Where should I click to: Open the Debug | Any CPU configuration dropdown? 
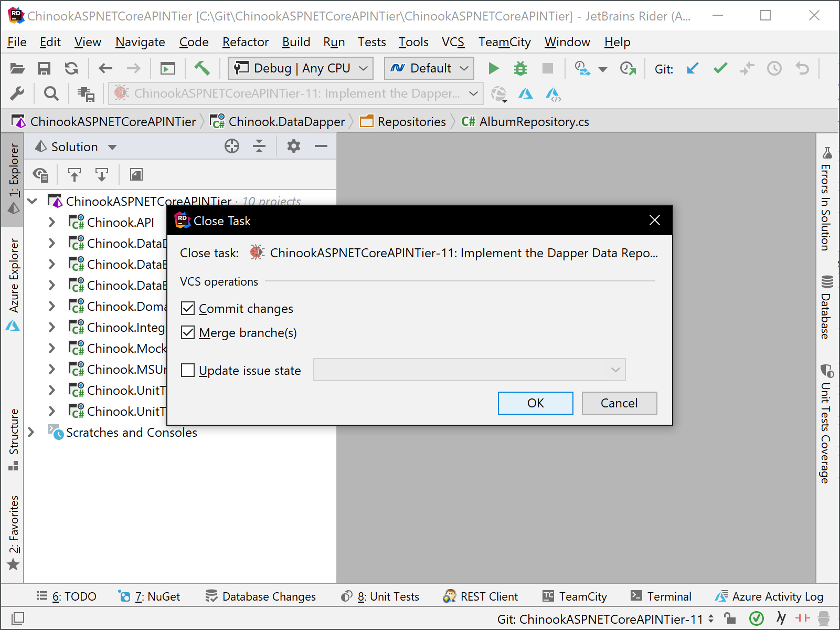coord(301,68)
